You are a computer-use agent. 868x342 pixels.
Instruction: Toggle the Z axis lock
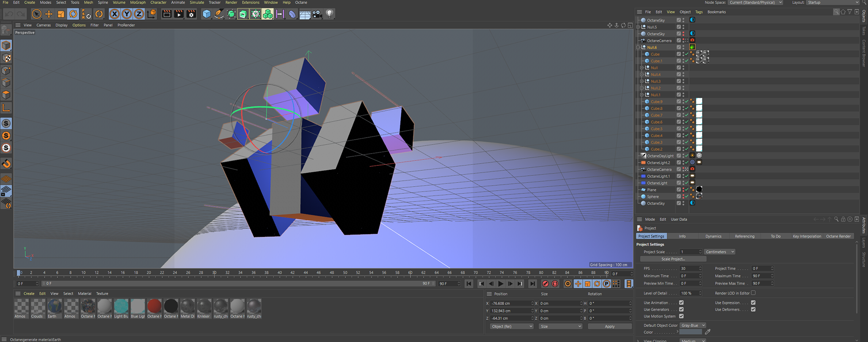(x=139, y=14)
